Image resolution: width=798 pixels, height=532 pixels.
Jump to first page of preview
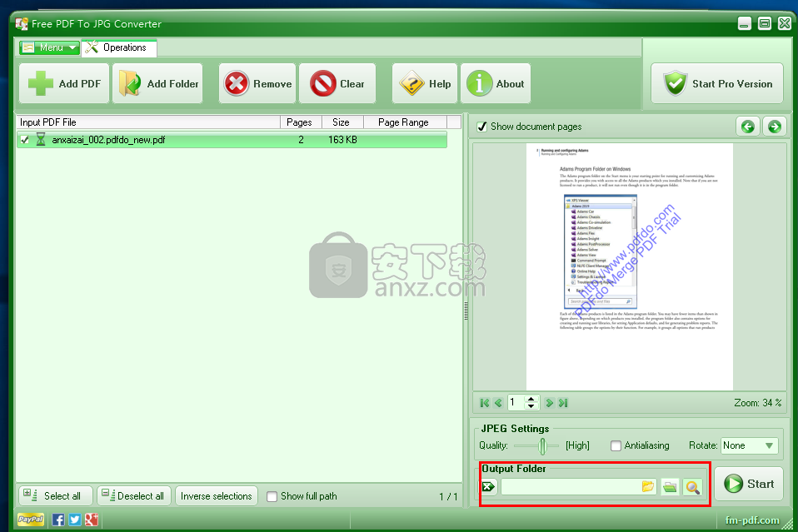(x=485, y=403)
